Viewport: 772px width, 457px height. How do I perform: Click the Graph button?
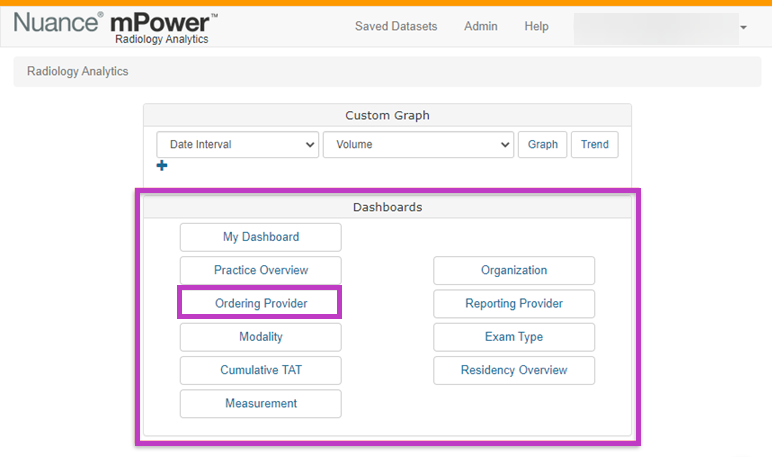(543, 144)
